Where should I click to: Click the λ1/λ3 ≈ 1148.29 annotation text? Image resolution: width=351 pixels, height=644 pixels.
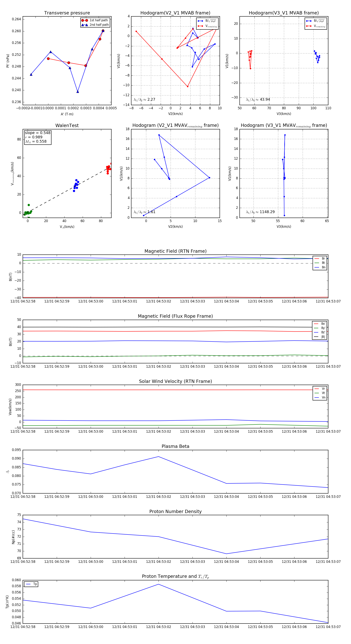click(x=260, y=212)
